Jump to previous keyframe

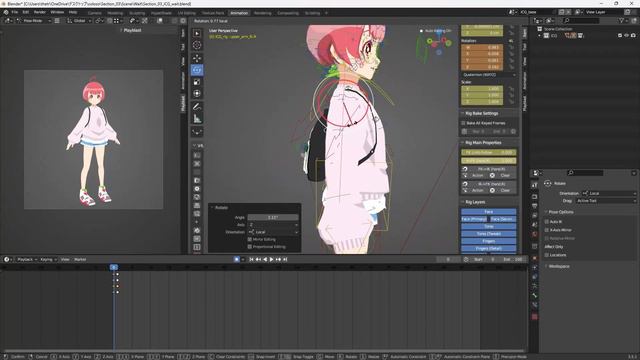258,260
